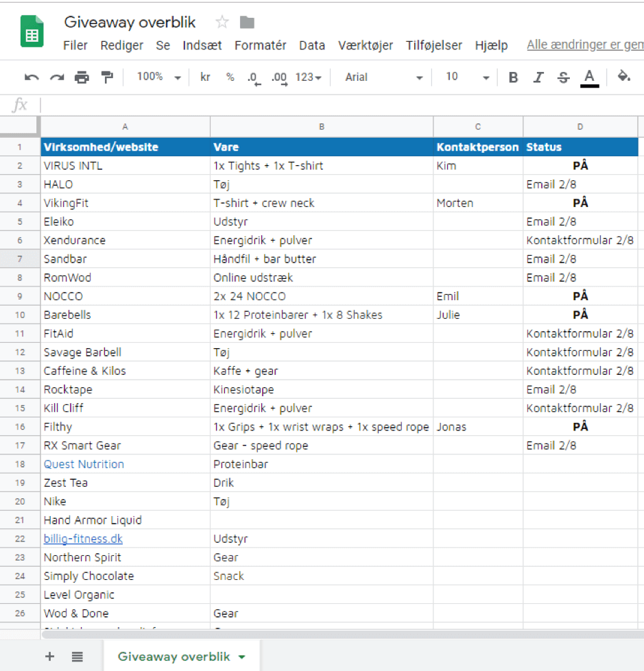Select Email 2/8 in the RX Smart Gear row
Screen dimensions: 644x671
pos(580,446)
